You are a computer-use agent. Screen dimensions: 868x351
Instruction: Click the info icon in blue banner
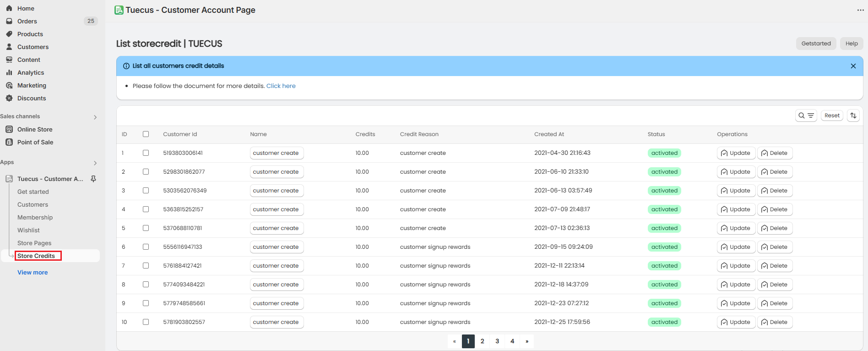click(126, 66)
